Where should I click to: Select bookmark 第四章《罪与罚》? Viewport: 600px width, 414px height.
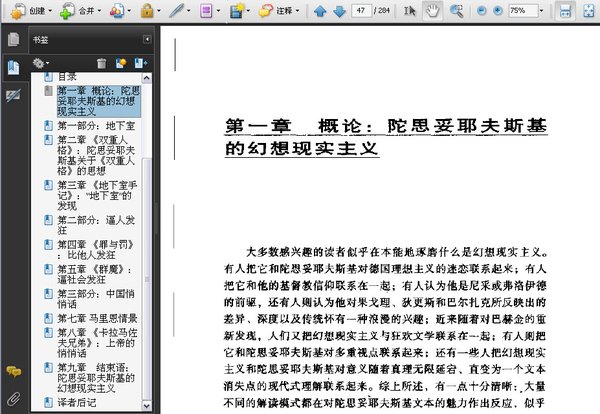pos(96,249)
